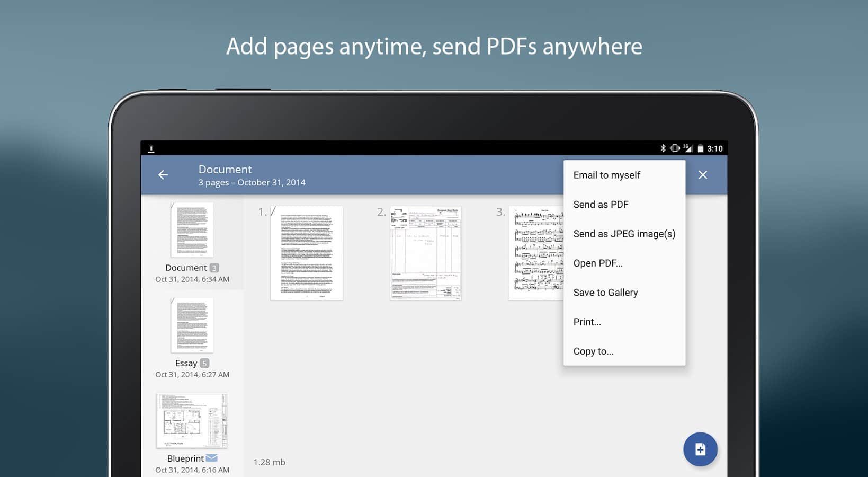Screen dimensions: 868x477
Task: Open page 1 text thumbnail
Action: [307, 253]
